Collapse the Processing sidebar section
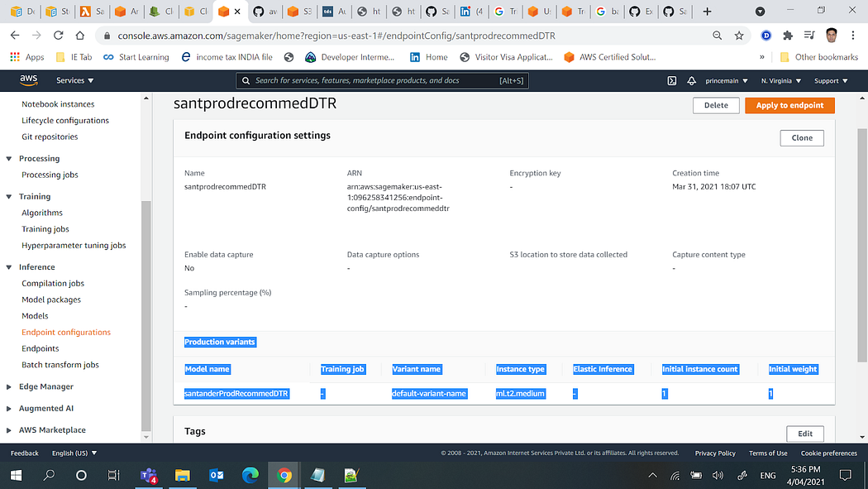 [9, 158]
